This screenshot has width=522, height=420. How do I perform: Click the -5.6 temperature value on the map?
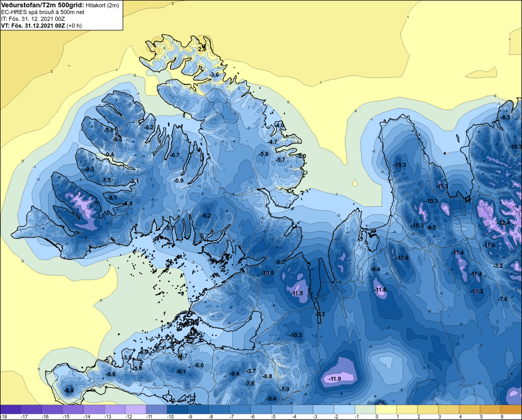point(264,154)
